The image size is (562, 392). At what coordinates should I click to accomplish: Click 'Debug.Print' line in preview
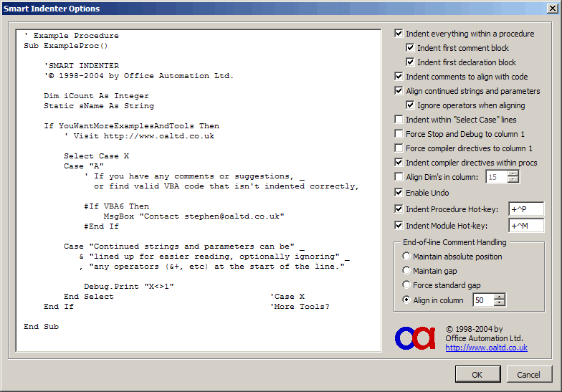coord(129,287)
